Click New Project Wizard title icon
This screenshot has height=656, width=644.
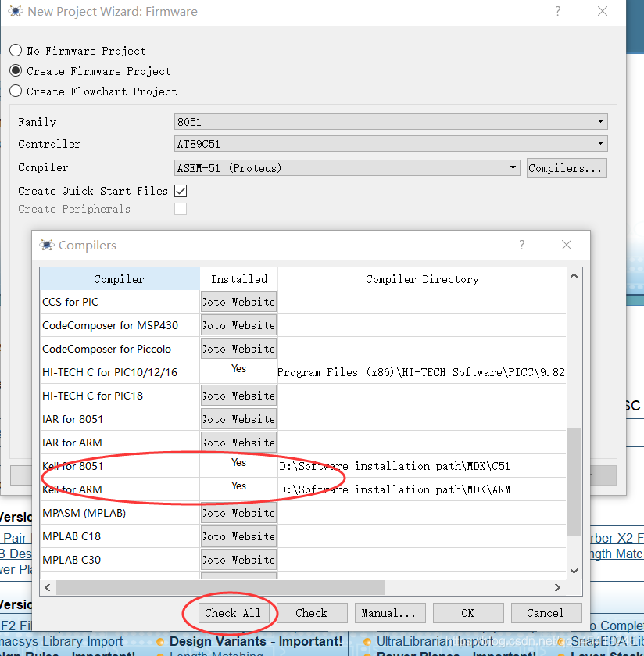(x=16, y=11)
